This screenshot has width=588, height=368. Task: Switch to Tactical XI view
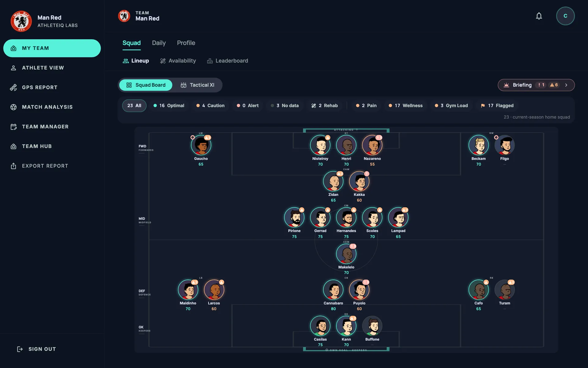point(198,85)
